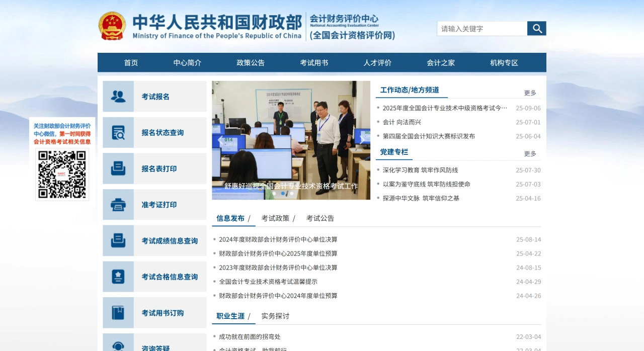This screenshot has width=644, height=351.
Task: Switch to the 考试政策 tab
Action: [x=274, y=218]
